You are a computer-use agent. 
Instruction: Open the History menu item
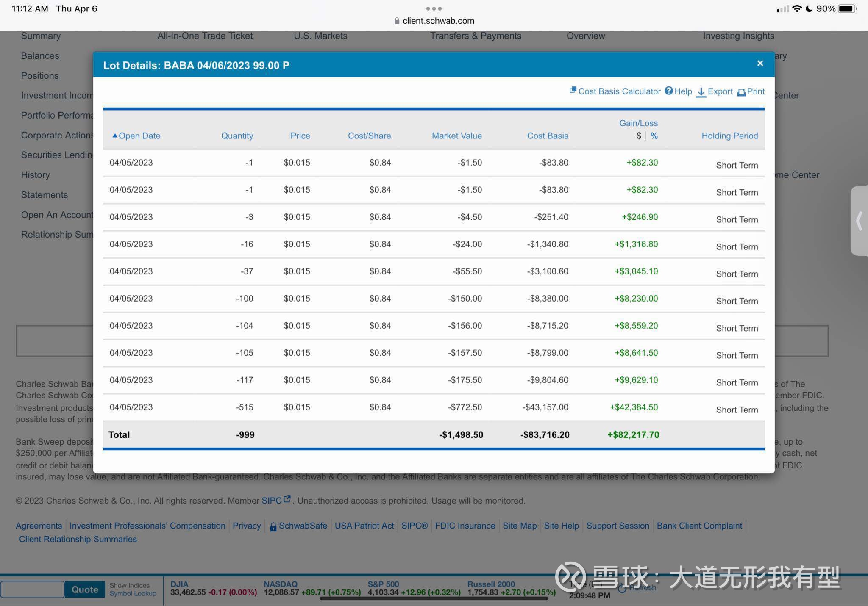[x=35, y=174]
